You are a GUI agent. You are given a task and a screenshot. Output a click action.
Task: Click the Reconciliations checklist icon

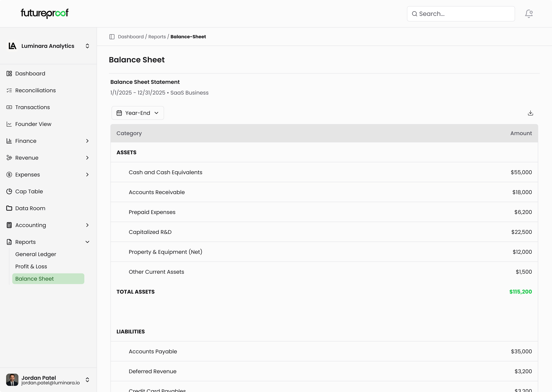pos(9,90)
